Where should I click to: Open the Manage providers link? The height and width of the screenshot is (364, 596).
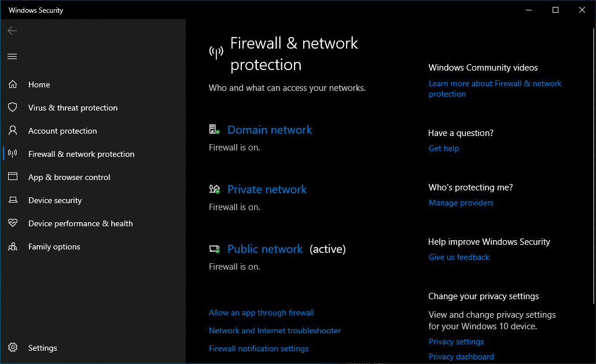[x=461, y=203]
